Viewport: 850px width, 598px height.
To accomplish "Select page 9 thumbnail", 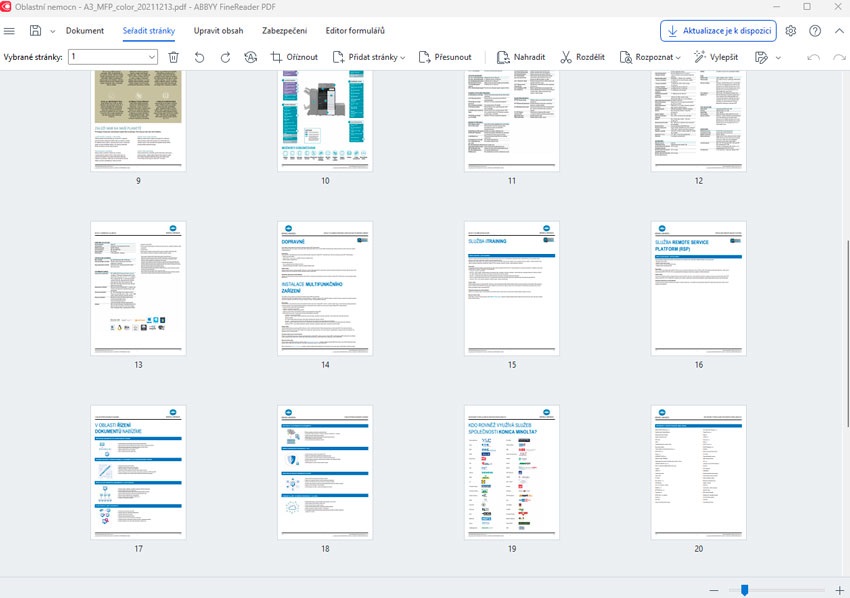I will coord(138,120).
